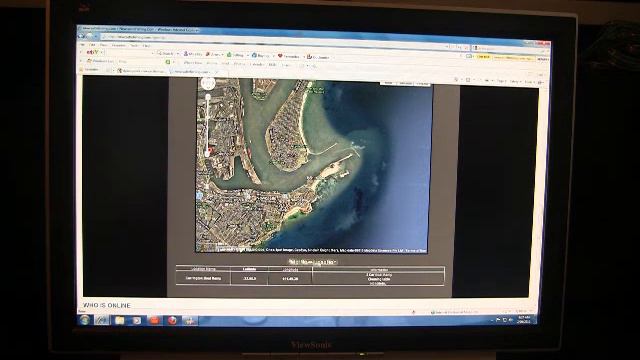Screen dimensions: 640x360
Task: Switch the map to Hybrid view
Action: (422, 84)
